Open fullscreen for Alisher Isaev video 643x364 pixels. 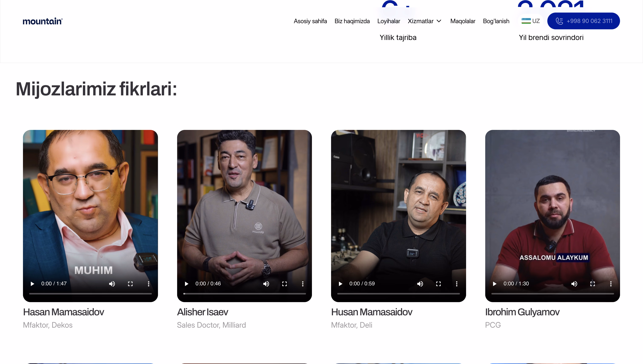pos(285,284)
